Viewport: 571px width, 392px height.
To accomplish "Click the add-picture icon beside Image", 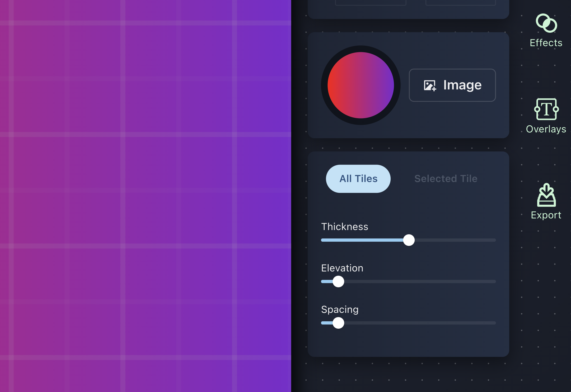I will tap(430, 85).
